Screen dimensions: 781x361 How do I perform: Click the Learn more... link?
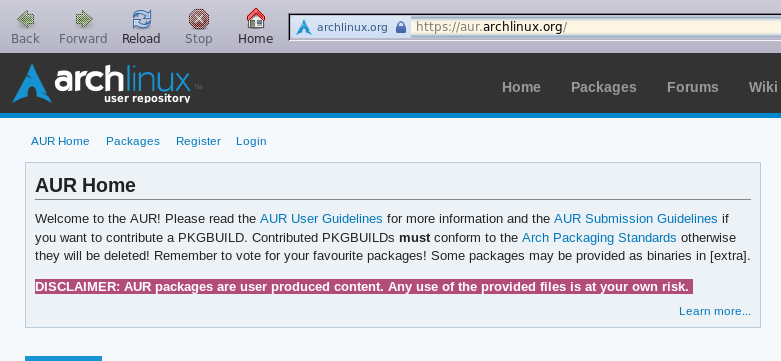[715, 311]
